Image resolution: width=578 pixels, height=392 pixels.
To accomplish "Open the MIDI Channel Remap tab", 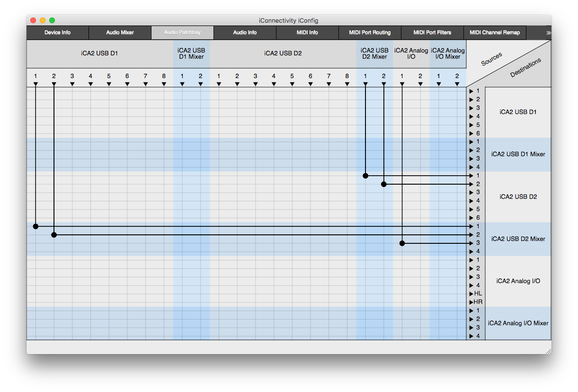I will [495, 33].
